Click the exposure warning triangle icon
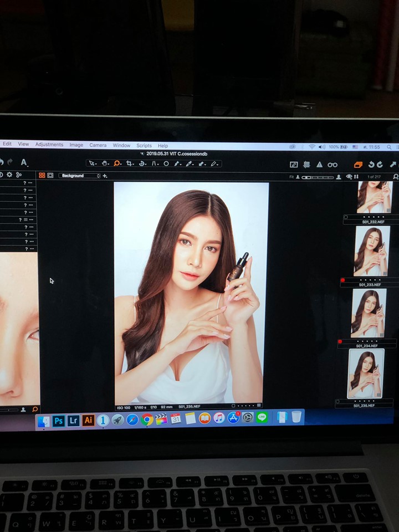Viewport: 399px width, 532px height. coord(319,165)
